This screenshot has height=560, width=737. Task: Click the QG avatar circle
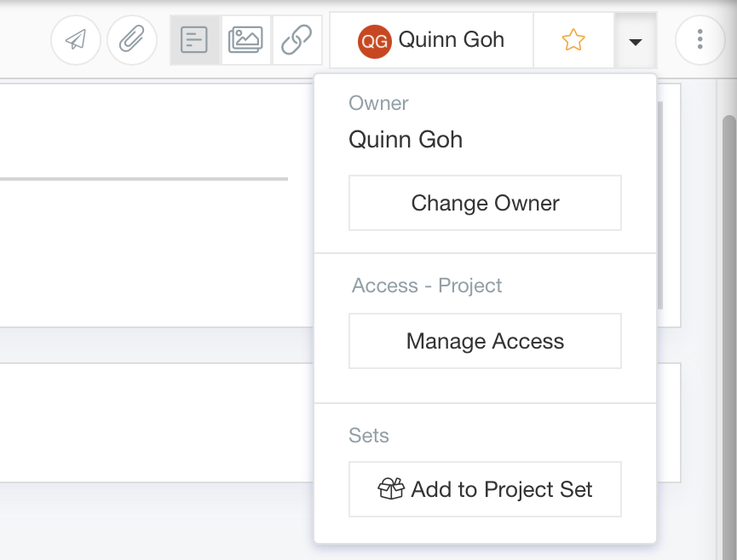[375, 42]
